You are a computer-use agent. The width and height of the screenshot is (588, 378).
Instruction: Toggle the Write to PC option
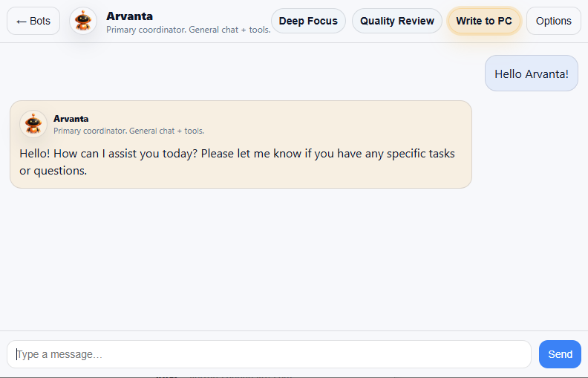coord(484,21)
